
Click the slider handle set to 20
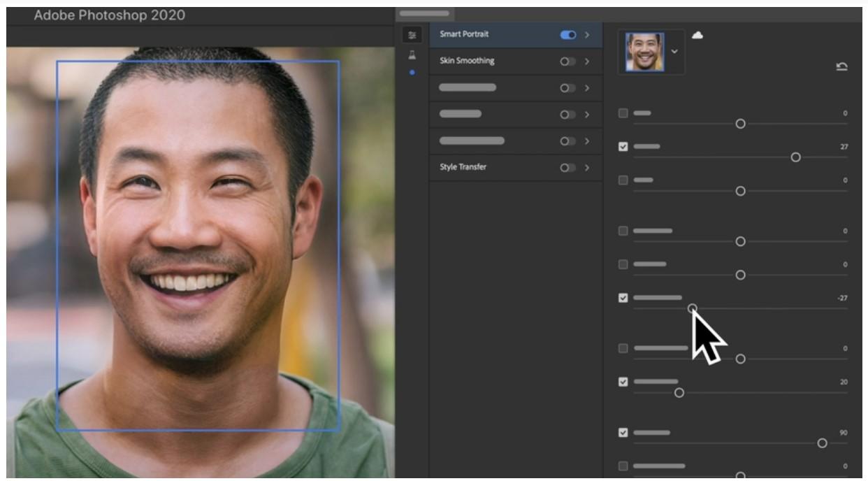pos(679,393)
